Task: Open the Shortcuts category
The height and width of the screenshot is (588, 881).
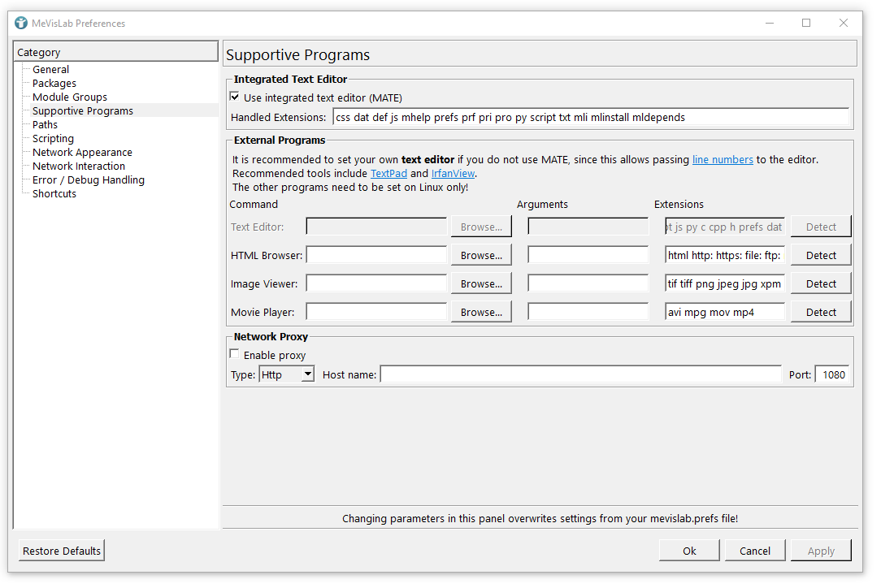Action: (x=54, y=194)
